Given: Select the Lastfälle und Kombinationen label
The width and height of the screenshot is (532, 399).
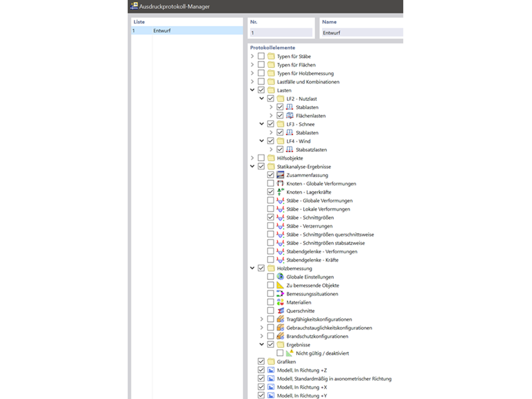Looking at the screenshot, I should pyautogui.click(x=308, y=82).
